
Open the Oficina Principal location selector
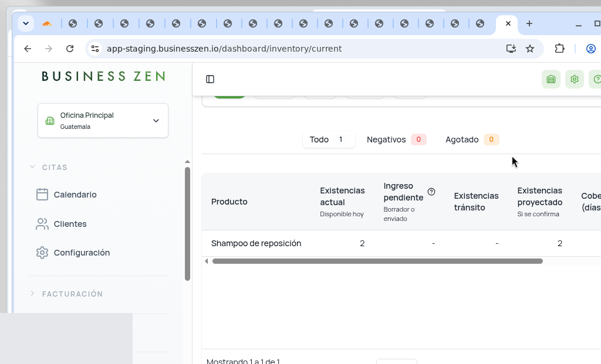click(103, 121)
